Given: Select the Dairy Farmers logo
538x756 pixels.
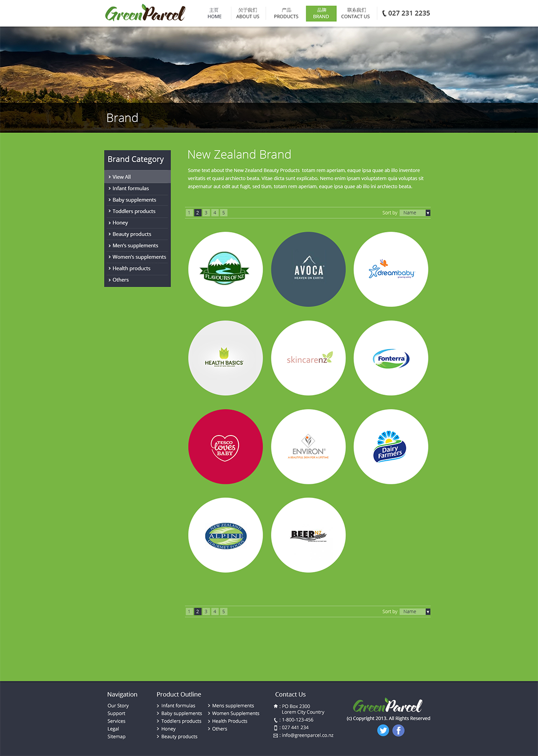Looking at the screenshot, I should [391, 446].
